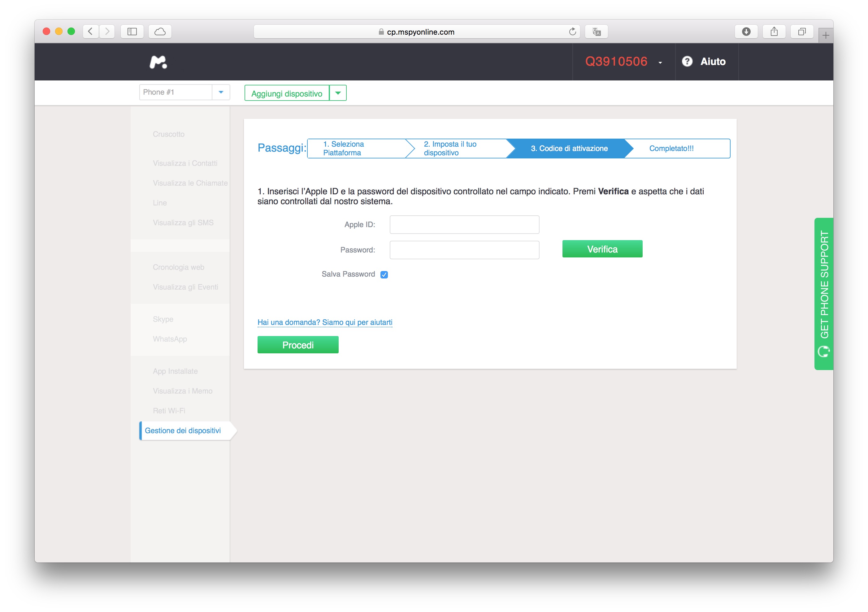Expand the Q3910506 account menu

[x=660, y=63]
